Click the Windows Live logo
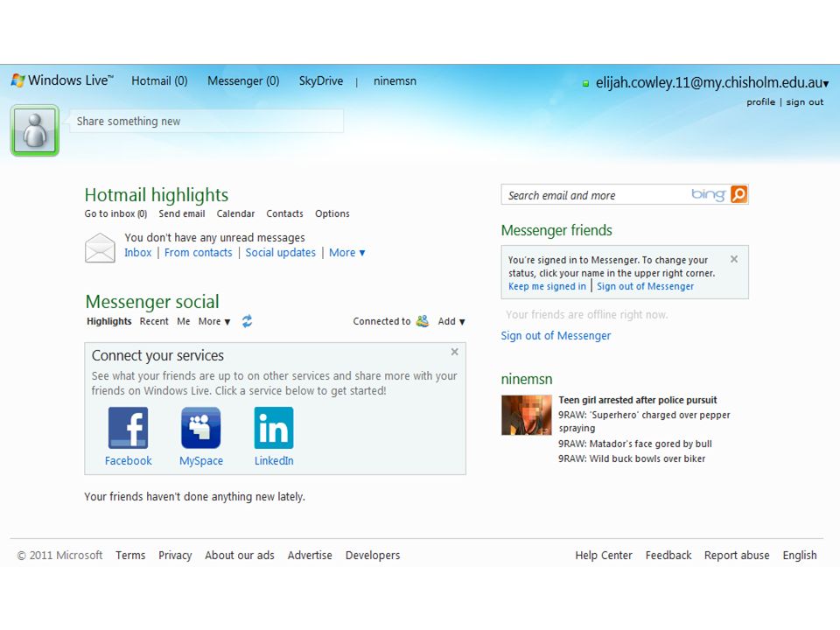Viewport: 840px width, 630px height. tap(62, 80)
